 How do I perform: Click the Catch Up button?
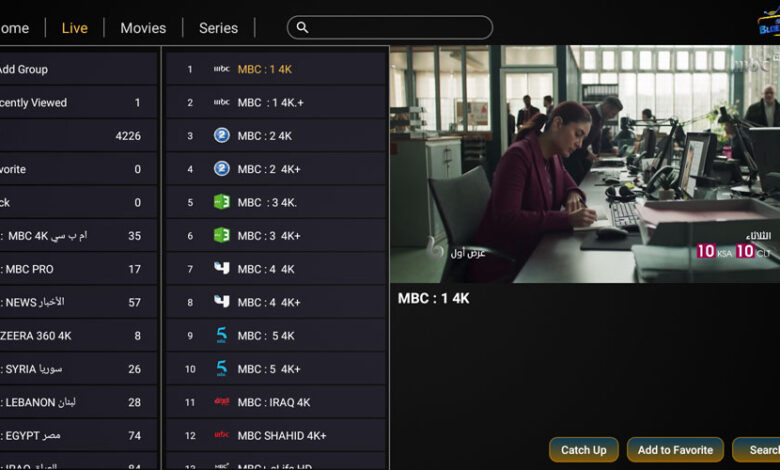click(x=584, y=450)
